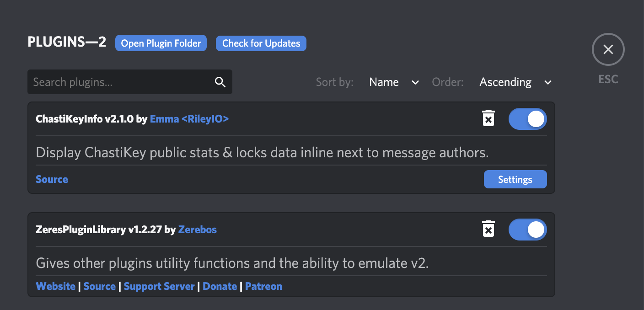
Task: Delete the ZeresPluginLibrary plugin via trash icon
Action: (x=488, y=229)
